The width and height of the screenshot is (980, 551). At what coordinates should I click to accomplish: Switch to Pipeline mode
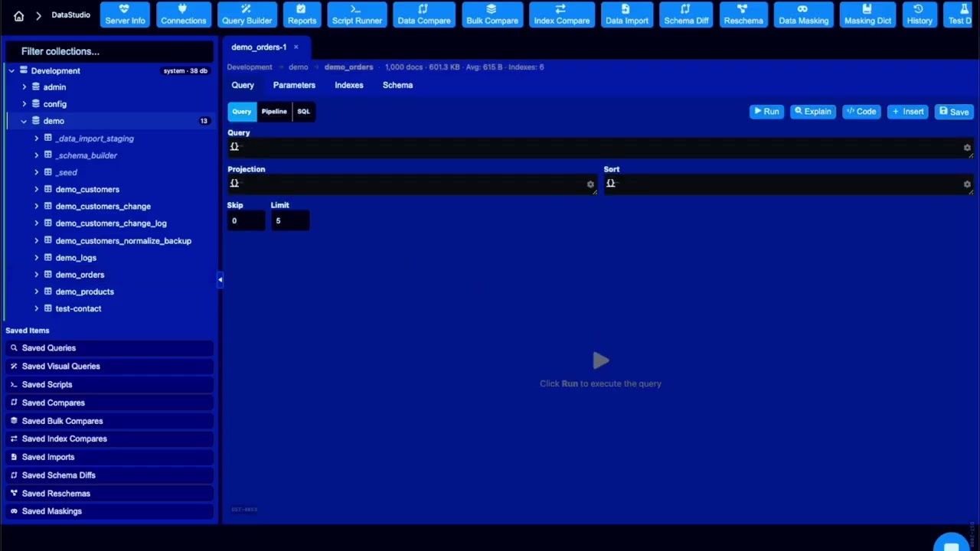coord(274,112)
